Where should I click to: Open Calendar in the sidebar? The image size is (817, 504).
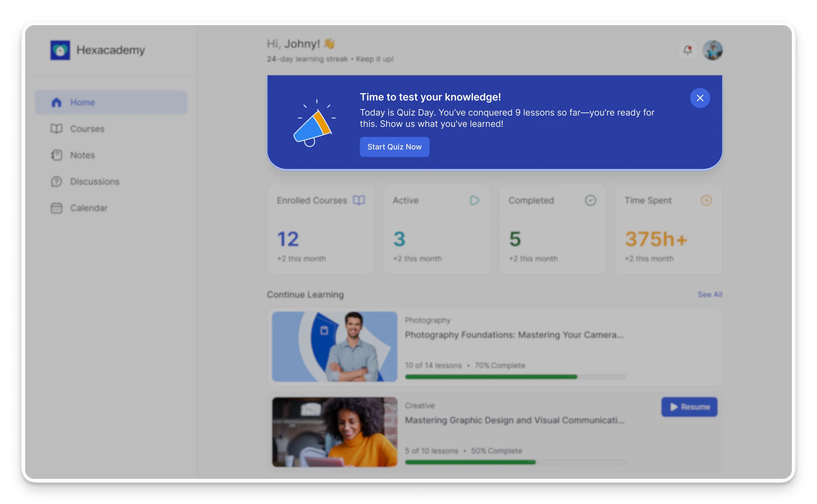111,208
